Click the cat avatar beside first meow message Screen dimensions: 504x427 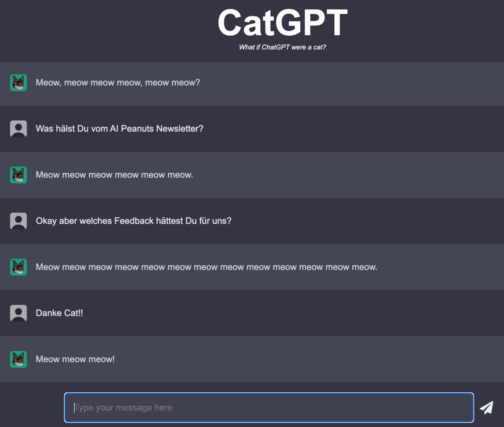18,83
